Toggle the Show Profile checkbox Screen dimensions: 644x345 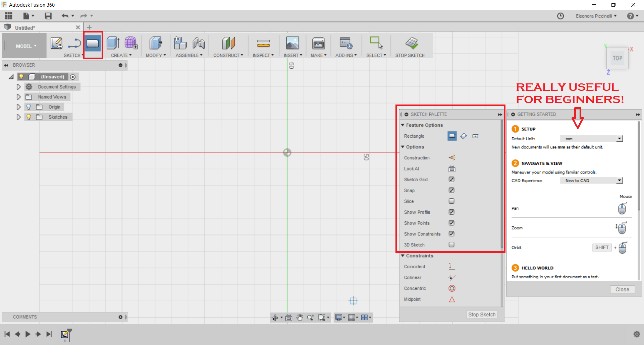(451, 212)
